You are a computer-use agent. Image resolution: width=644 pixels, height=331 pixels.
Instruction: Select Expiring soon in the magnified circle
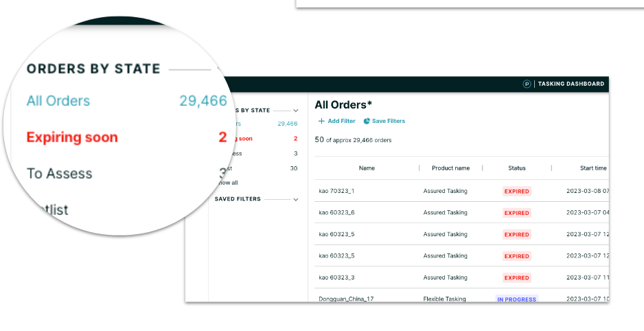72,137
